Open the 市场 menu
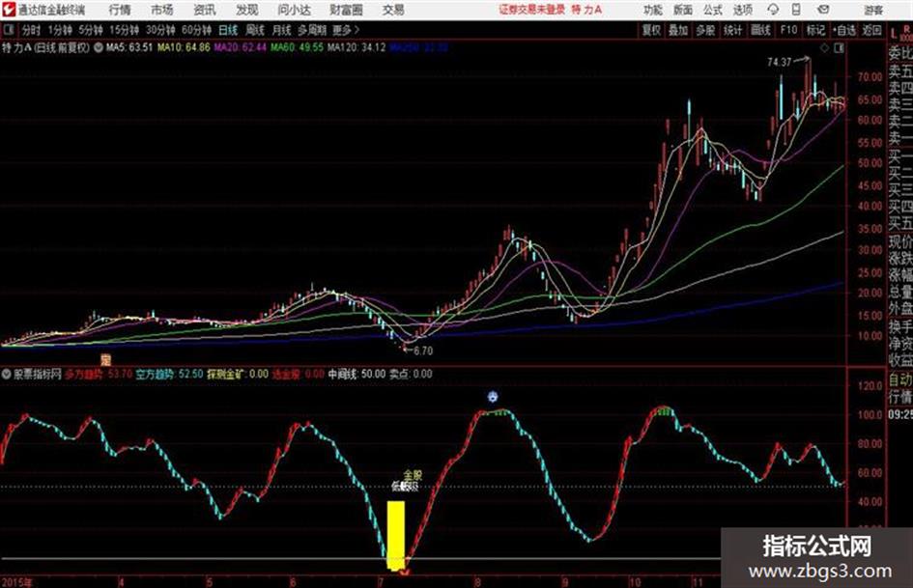 [x=162, y=10]
